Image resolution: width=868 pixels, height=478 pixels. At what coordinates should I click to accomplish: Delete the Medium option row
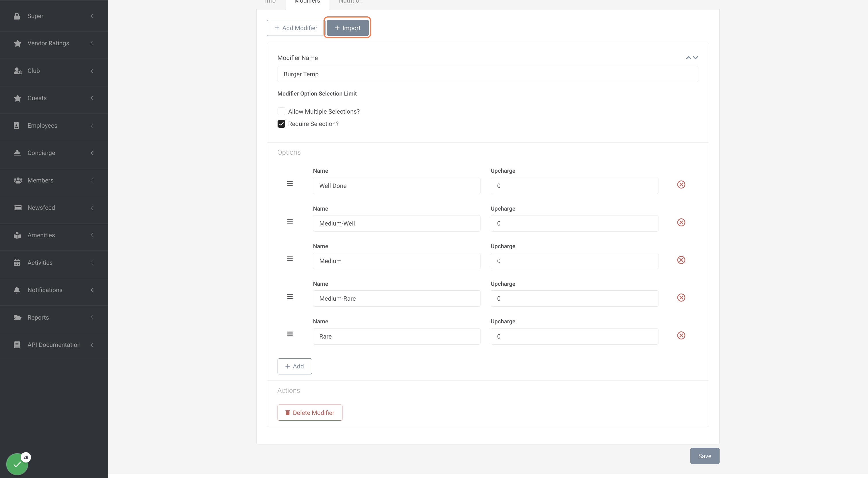coord(681,260)
